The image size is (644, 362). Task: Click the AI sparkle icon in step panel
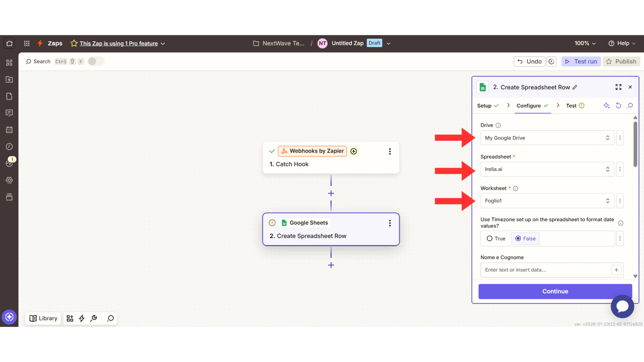tap(606, 106)
